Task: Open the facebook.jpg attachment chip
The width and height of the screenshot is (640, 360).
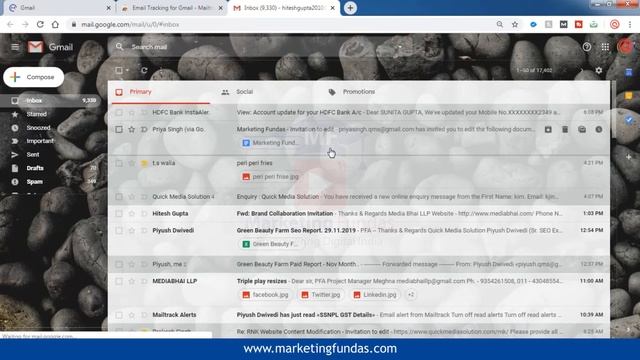Action: tap(266, 295)
